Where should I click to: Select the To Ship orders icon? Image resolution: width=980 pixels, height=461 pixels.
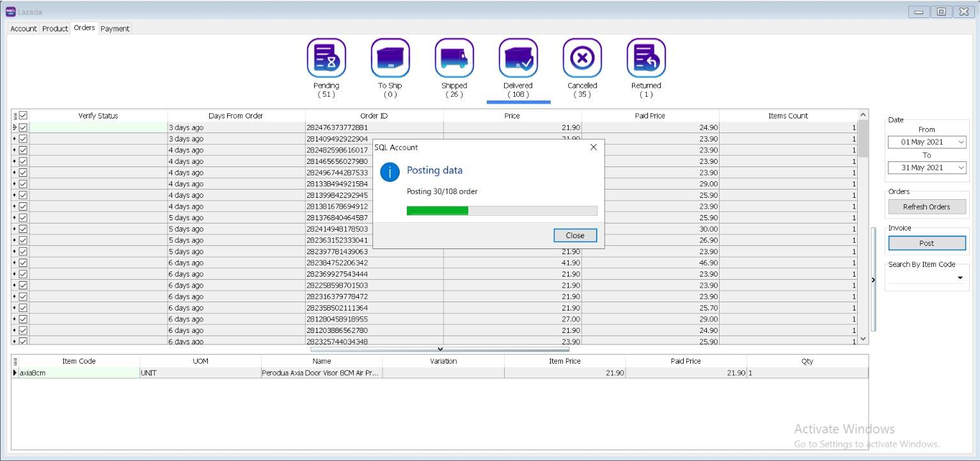coord(390,58)
